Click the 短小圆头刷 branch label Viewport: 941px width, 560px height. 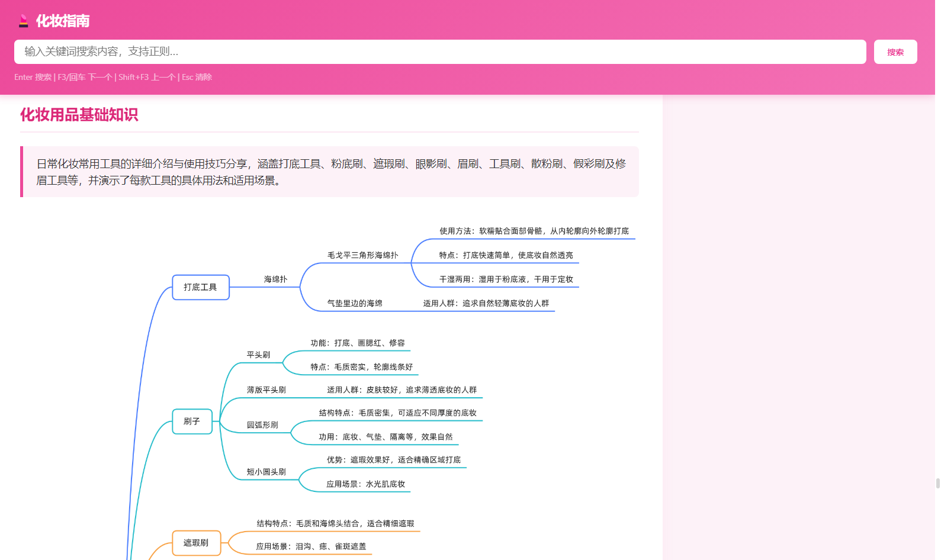pyautogui.click(x=266, y=472)
